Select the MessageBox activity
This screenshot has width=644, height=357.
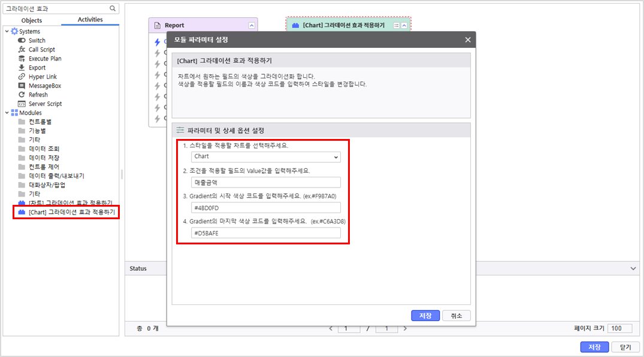[x=45, y=86]
